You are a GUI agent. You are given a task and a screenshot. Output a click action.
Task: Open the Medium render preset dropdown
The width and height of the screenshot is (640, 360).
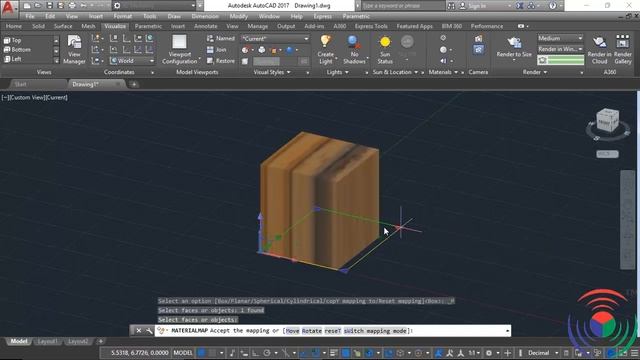coord(560,38)
